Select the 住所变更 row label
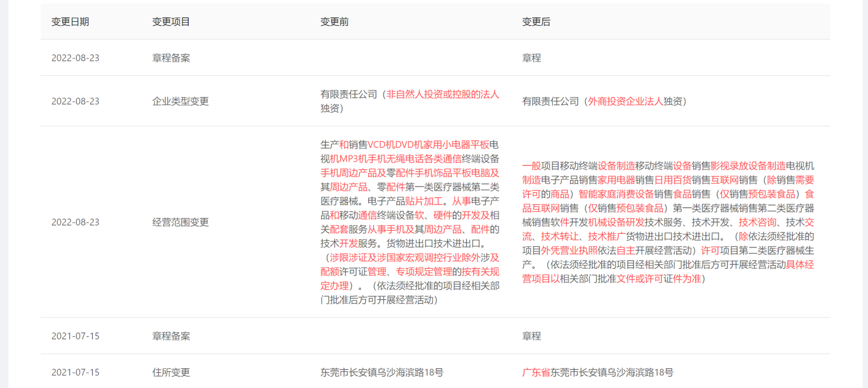 (171, 372)
